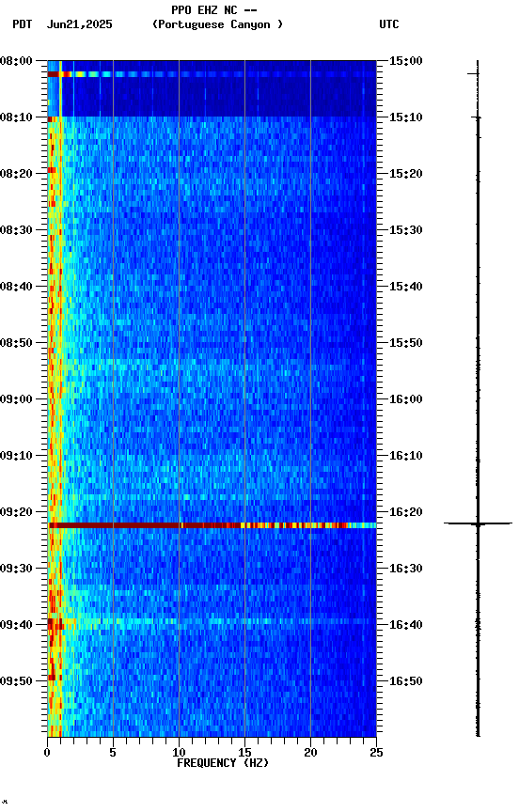Click the '16:00' UTC time label
The width and height of the screenshot is (519, 812).
tap(406, 399)
